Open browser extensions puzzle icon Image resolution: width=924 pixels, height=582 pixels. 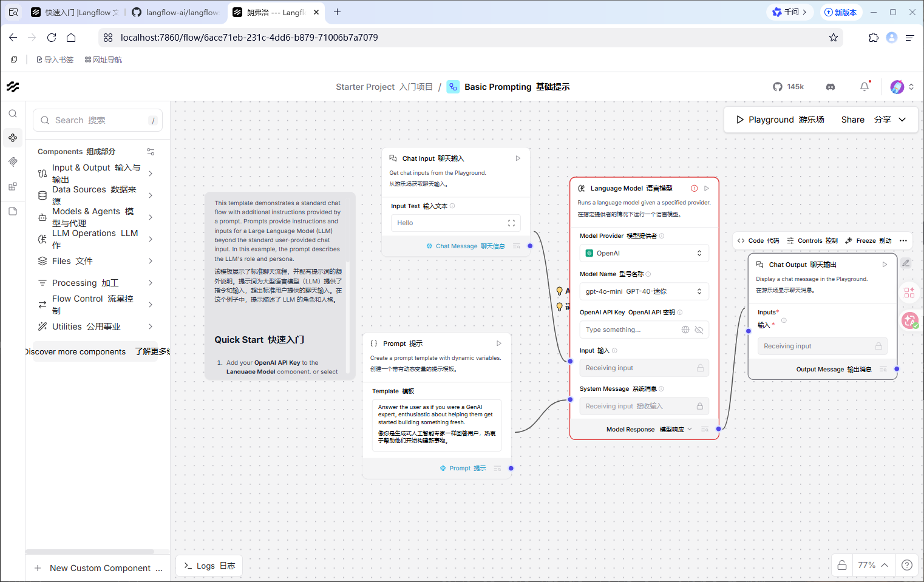click(x=874, y=38)
